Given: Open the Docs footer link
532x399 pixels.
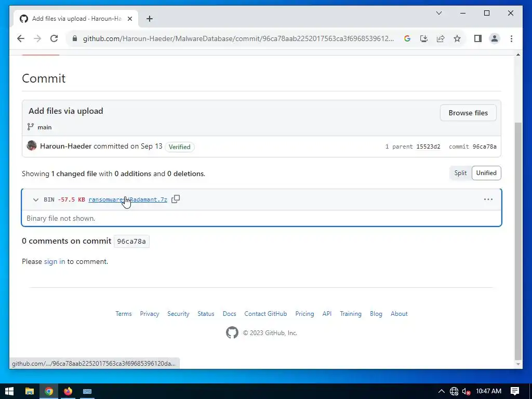Looking at the screenshot, I should point(229,314).
